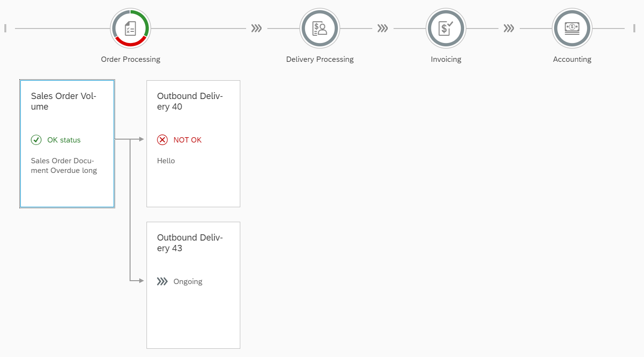Click the Delivery Processing lane label
The image size is (644, 357).
click(x=320, y=59)
